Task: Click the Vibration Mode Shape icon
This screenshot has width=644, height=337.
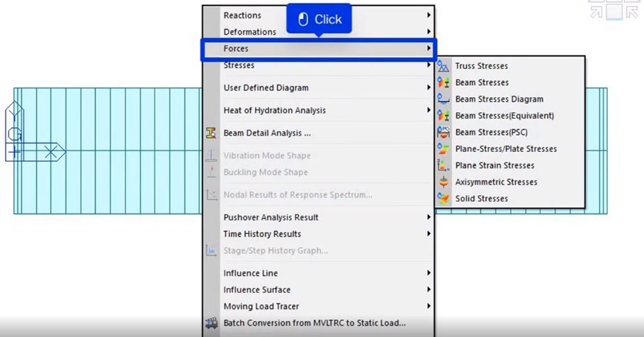Action: pyautogui.click(x=211, y=155)
